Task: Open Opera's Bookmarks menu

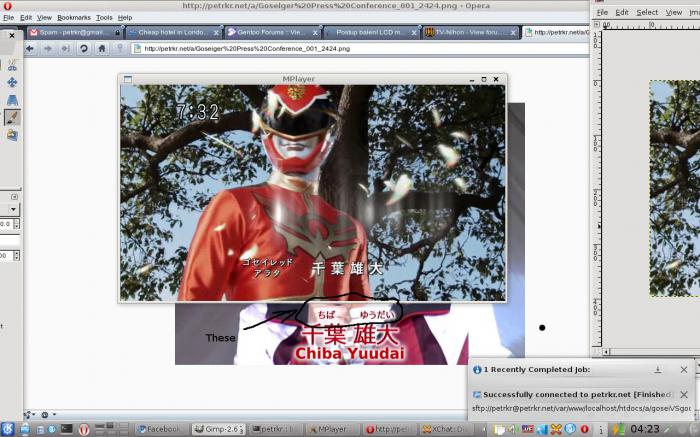Action: tap(74, 17)
